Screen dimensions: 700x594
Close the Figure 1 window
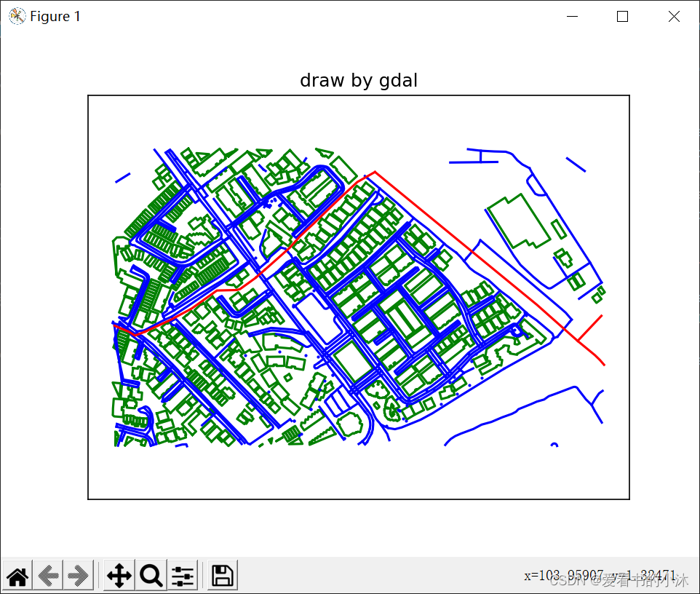(x=673, y=17)
